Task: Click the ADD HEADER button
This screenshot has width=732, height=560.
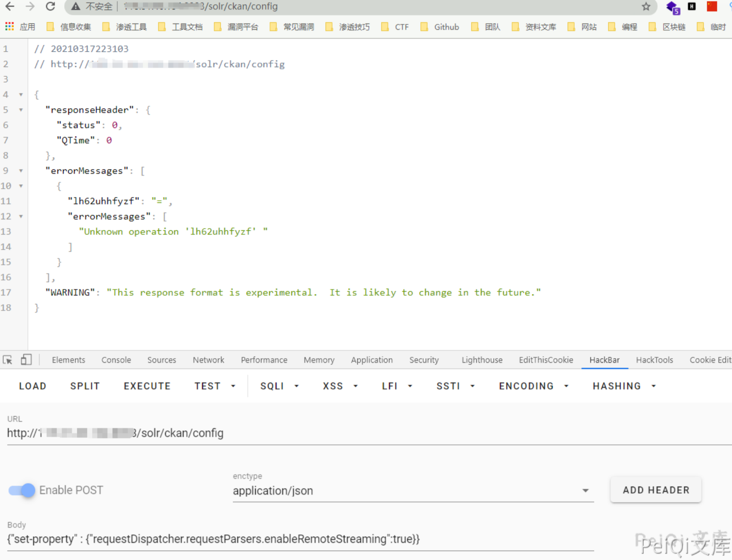Action: 656,490
